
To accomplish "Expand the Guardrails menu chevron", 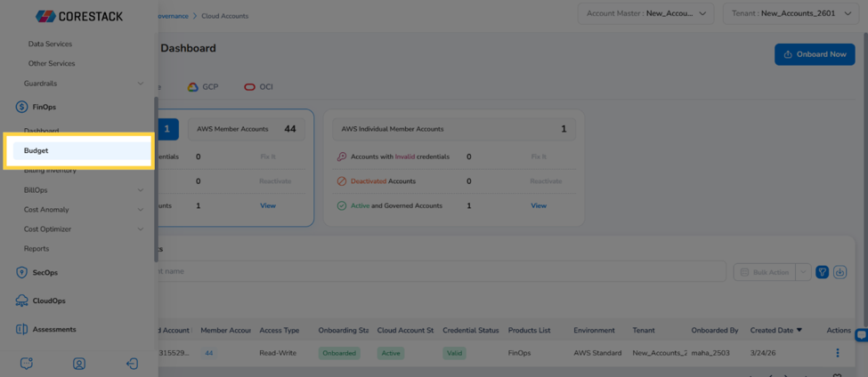I will pos(141,84).
